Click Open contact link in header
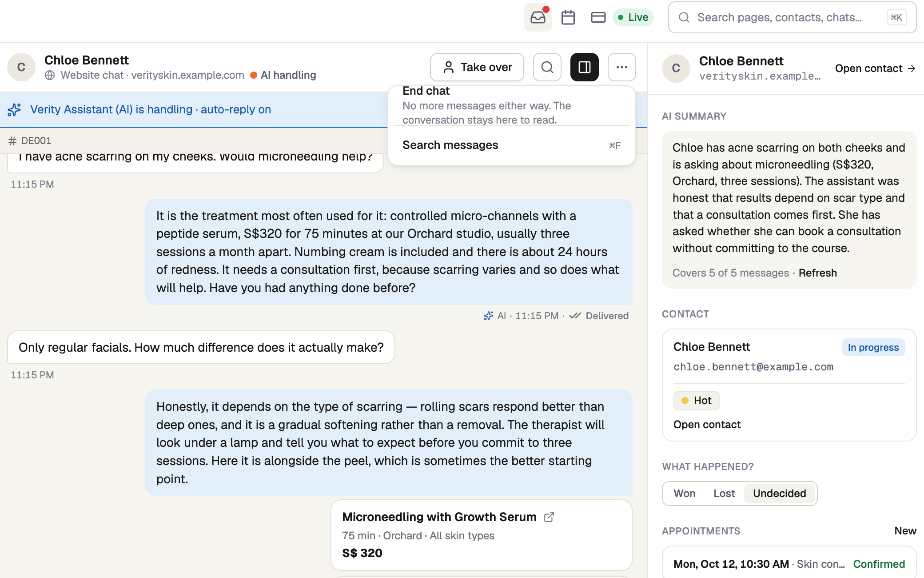 pos(875,68)
